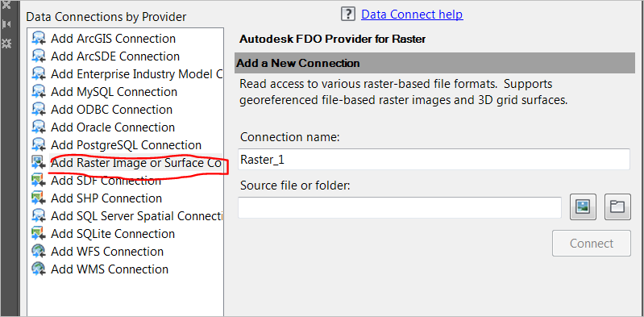
Task: Click the Raster Image connection icon
Action: click(x=39, y=163)
